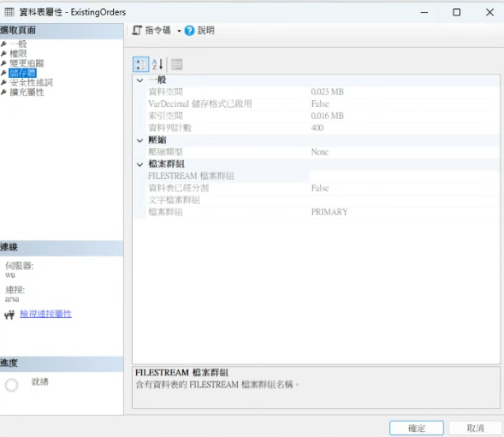Screen dimensions: 504x437
Task: Select the 權限 page
Action: (x=18, y=54)
